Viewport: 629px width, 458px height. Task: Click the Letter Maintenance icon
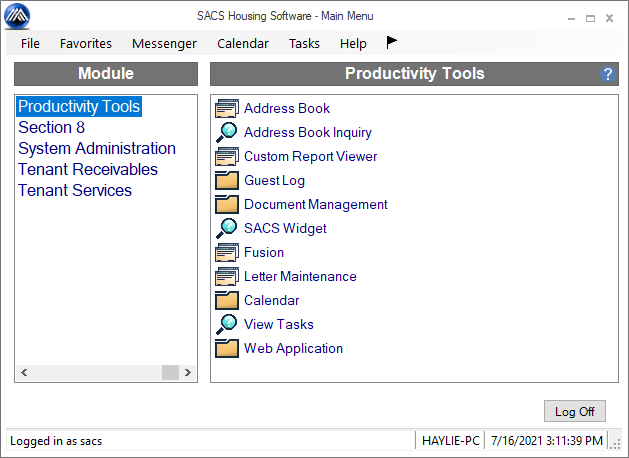227,276
